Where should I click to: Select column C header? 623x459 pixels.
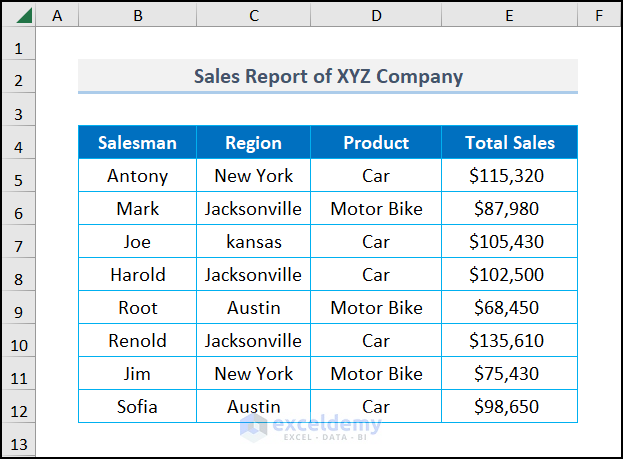pos(253,16)
